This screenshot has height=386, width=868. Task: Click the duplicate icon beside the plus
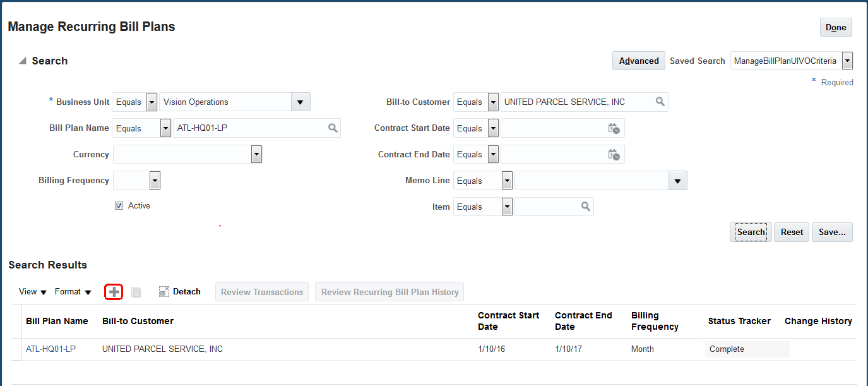point(136,292)
